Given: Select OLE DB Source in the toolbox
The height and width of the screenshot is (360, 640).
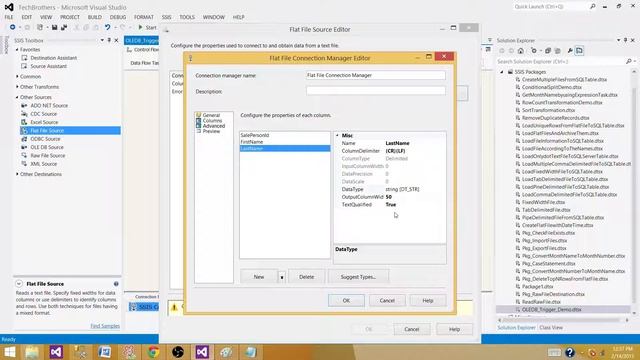Looking at the screenshot, I should 47,147.
